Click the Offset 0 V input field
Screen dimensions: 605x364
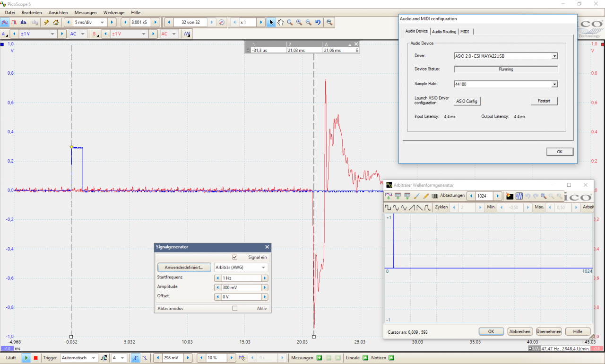241,297
